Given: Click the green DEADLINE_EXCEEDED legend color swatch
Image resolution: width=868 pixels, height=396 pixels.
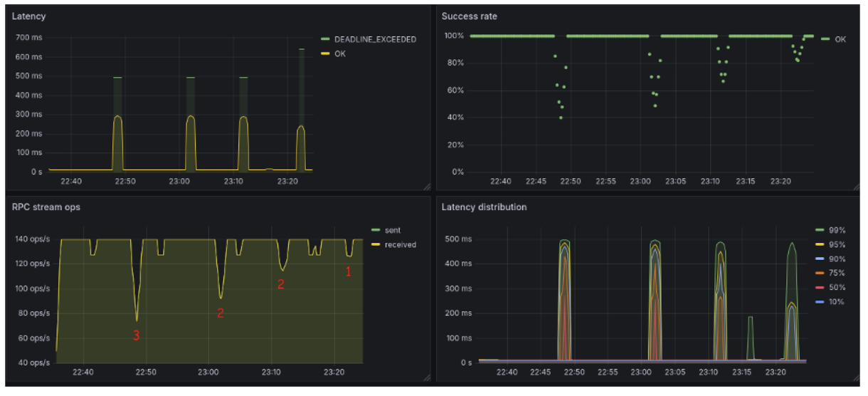Looking at the screenshot, I should pyautogui.click(x=325, y=39).
